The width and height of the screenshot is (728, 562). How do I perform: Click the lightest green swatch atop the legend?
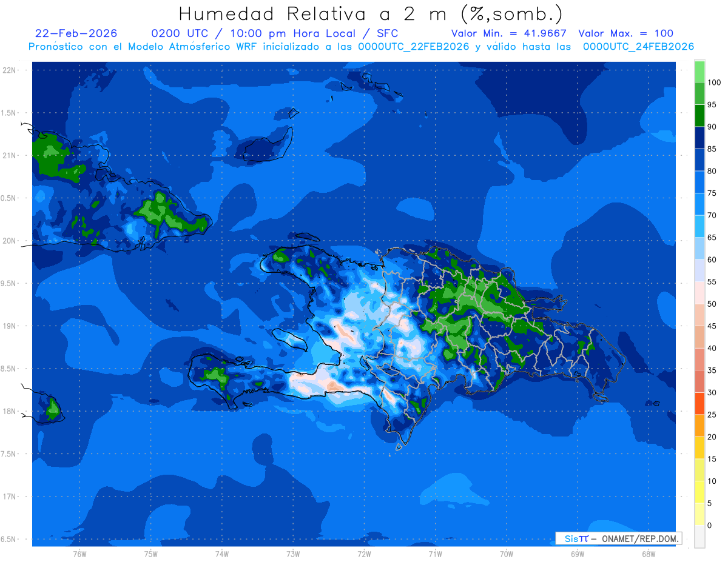click(699, 72)
